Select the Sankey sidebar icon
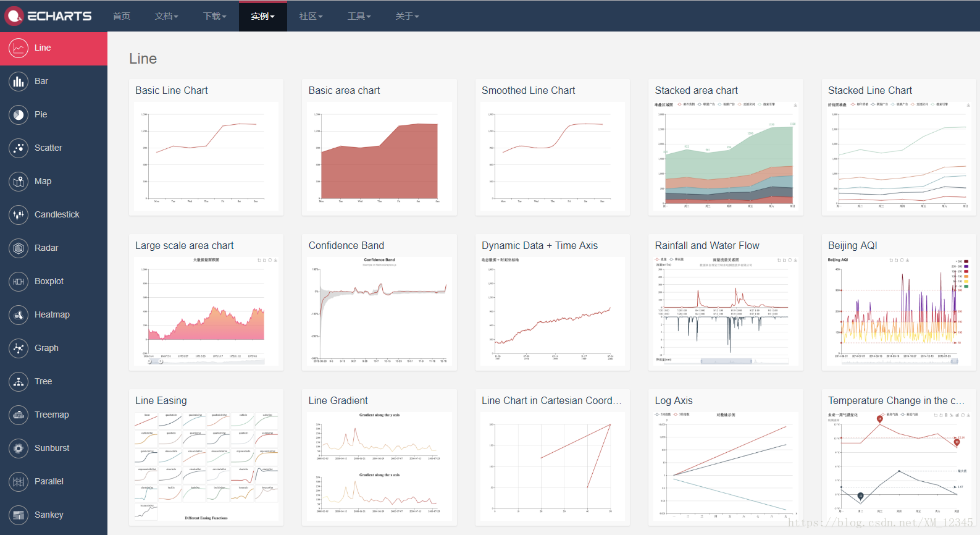 coord(19,515)
